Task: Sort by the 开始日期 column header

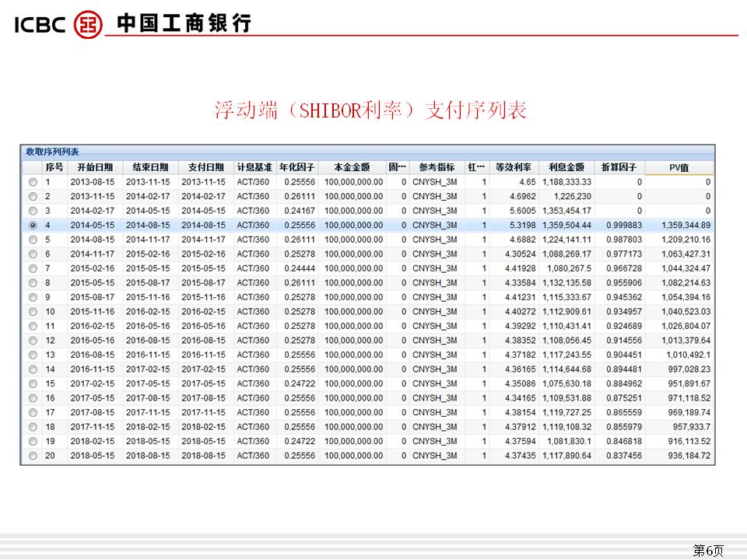Action: [x=95, y=167]
